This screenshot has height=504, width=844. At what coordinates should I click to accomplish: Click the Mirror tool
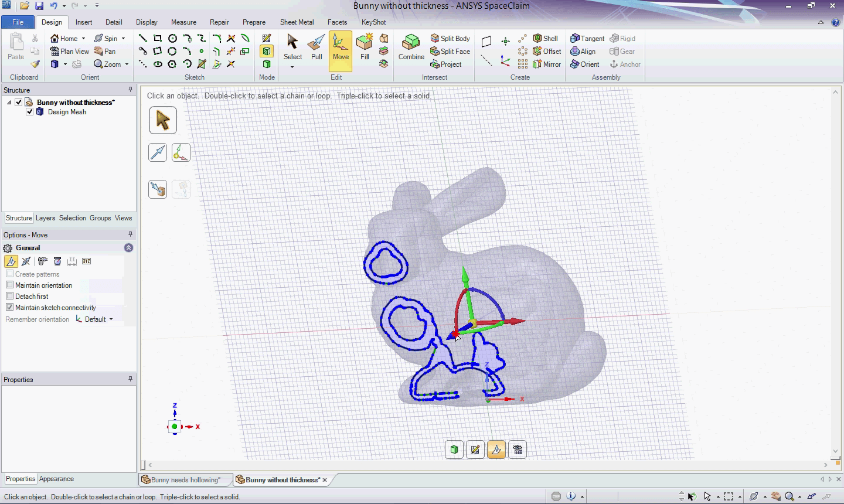click(547, 64)
